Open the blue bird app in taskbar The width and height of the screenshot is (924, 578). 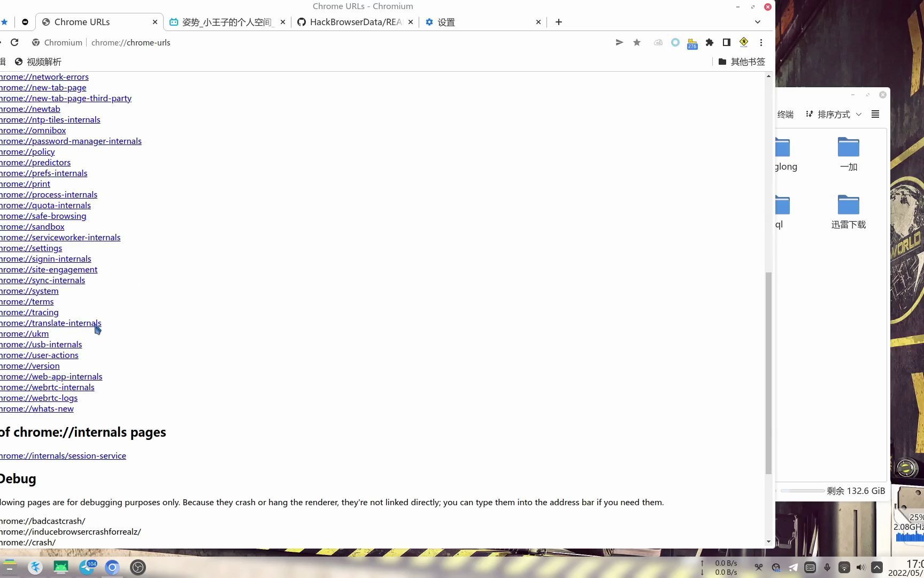(x=35, y=567)
